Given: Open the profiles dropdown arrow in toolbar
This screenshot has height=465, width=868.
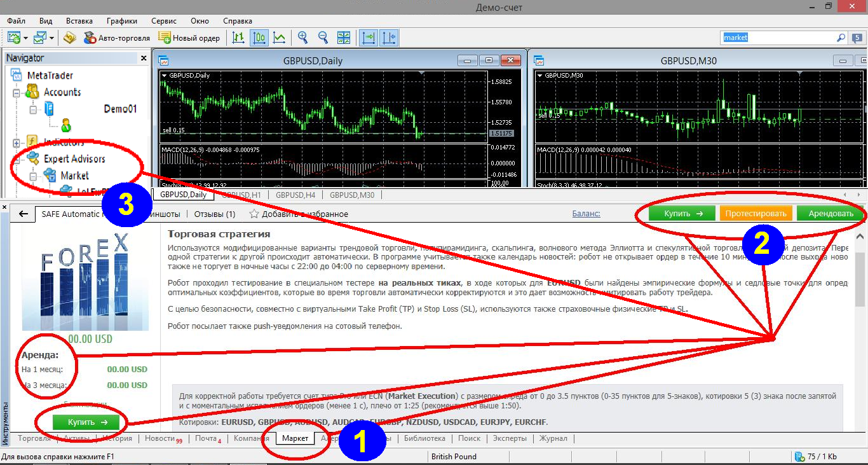Looking at the screenshot, I should coord(52,38).
